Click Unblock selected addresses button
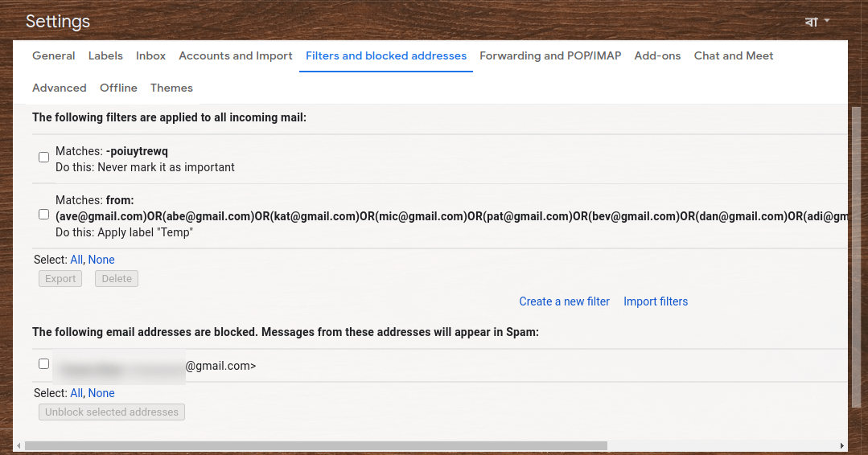Screen dimensions: 868x455 (112, 412)
